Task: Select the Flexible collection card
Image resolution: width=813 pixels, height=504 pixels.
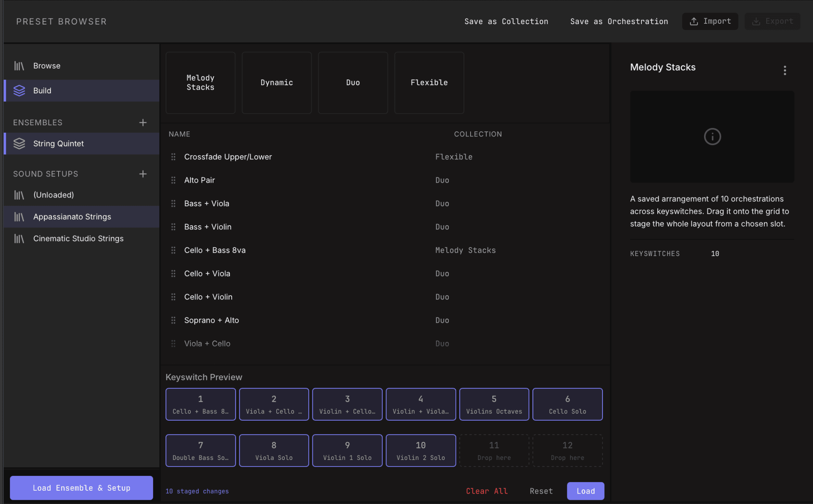Action: pos(429,83)
